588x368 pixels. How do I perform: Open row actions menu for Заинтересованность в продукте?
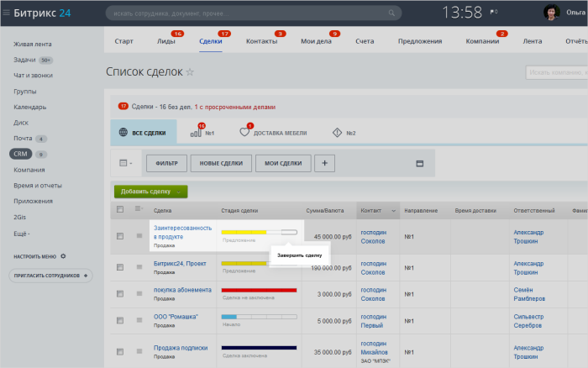coord(139,236)
